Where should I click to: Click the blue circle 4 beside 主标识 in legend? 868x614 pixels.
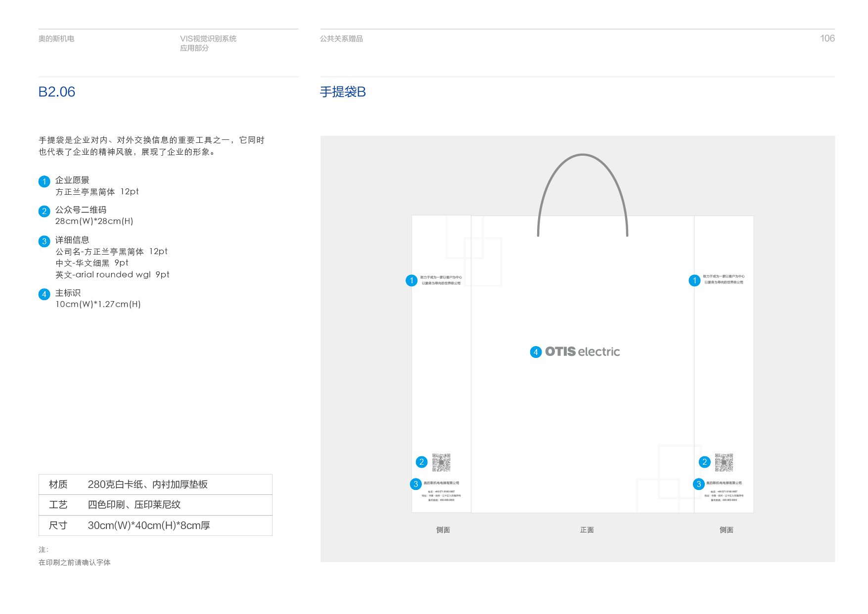[44, 295]
